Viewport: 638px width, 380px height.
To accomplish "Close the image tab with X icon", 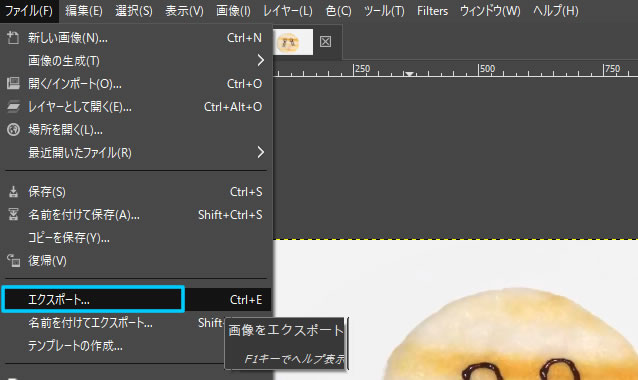I will (325, 41).
